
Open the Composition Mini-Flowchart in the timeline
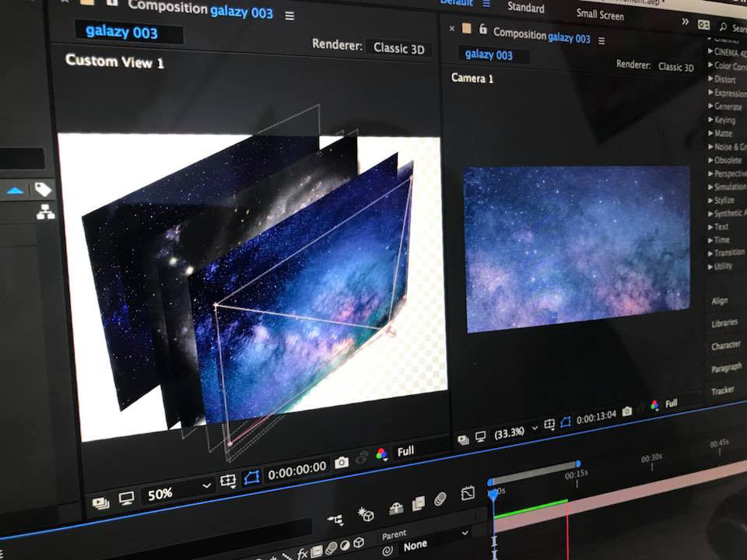coord(336,520)
